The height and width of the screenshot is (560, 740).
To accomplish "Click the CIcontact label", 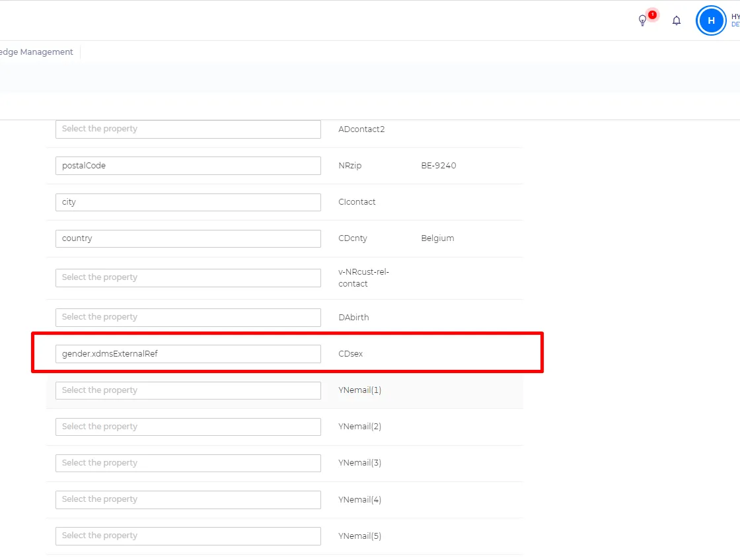I will [x=357, y=202].
